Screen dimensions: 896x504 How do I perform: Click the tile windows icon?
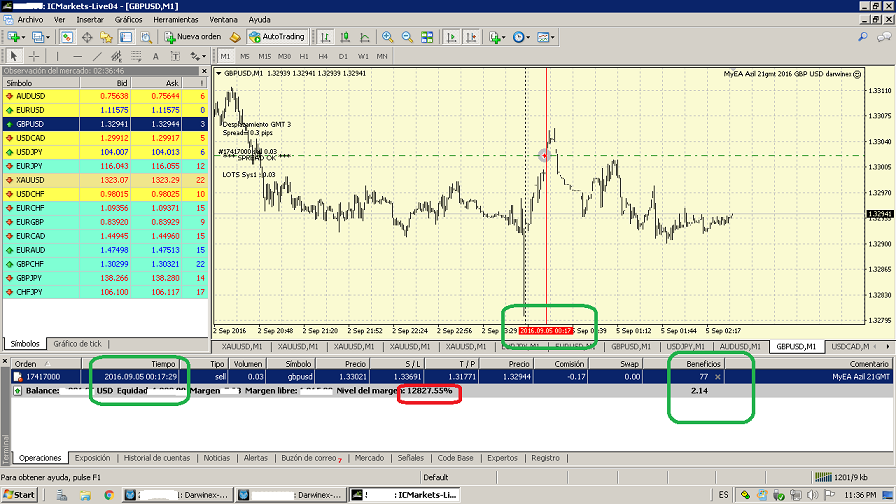[428, 37]
